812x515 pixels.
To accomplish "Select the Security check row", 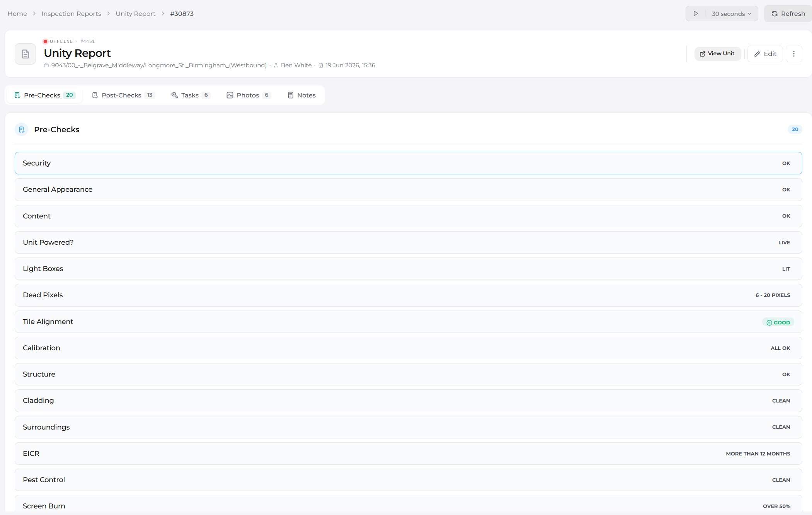I will coord(409,163).
